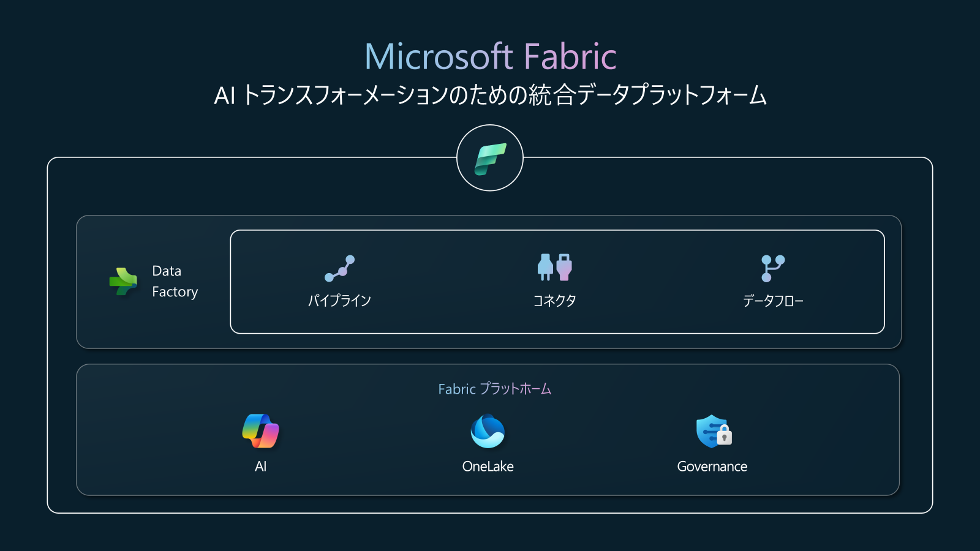Select the データフロー dataflow branch icon
The image size is (980, 551).
click(773, 268)
